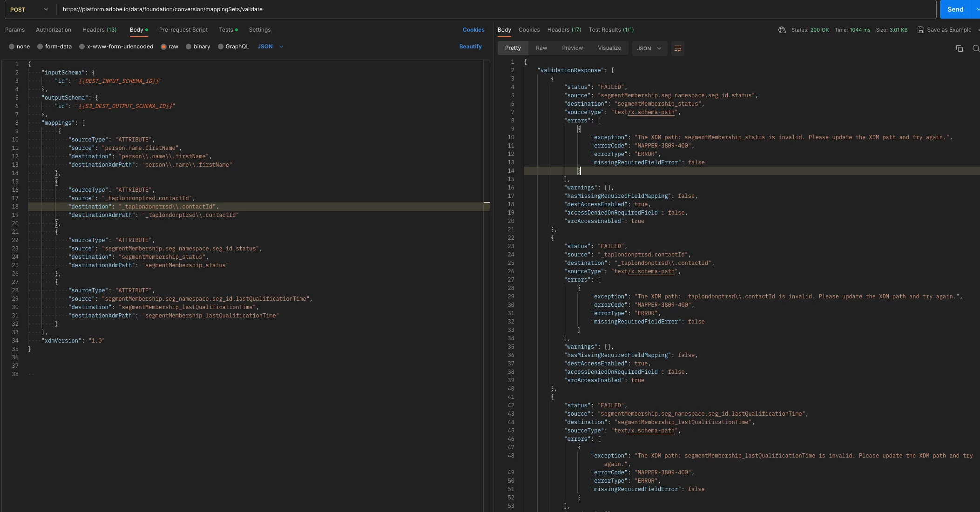Open the Test Results tab
Screen dimensions: 980x512
(x=611, y=30)
